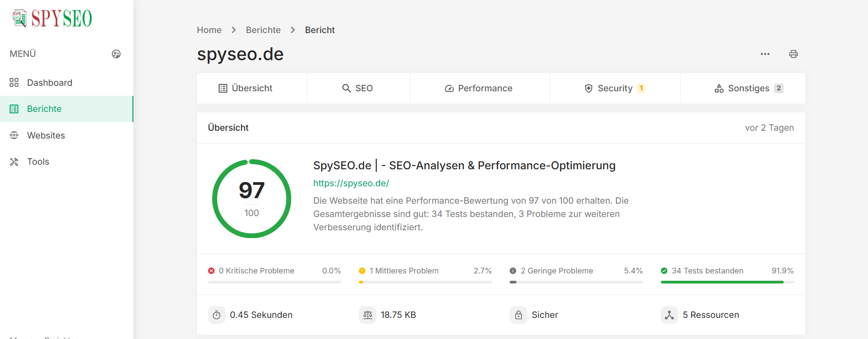Switch to the Übersicht tab
Image resolution: width=868 pixels, height=339 pixels.
point(252,88)
